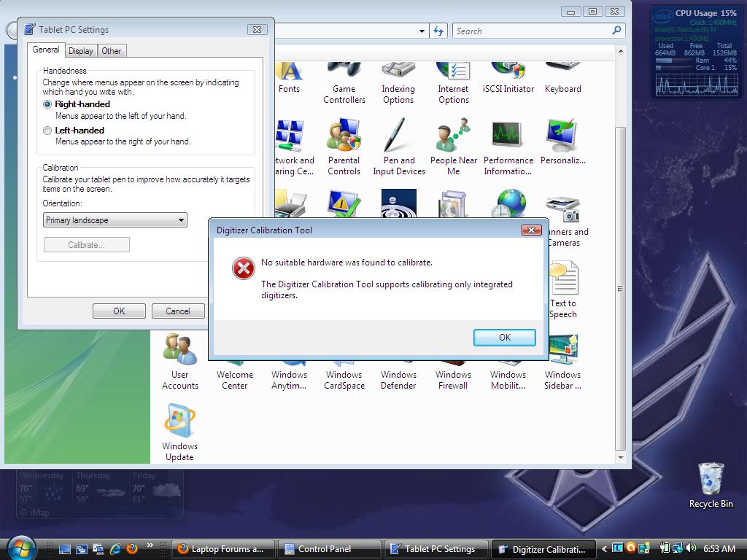The image size is (747, 560).
Task: Click the Calibrate button in Tablet PC Settings
Action: point(86,245)
